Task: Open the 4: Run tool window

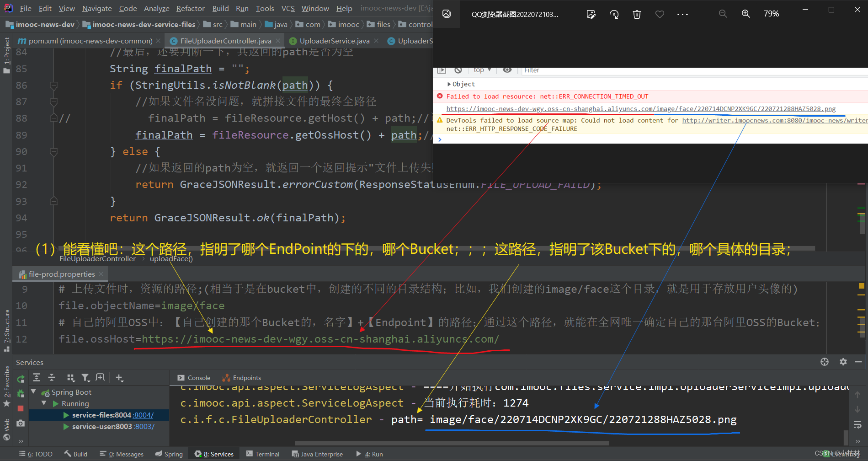Action: pyautogui.click(x=369, y=454)
